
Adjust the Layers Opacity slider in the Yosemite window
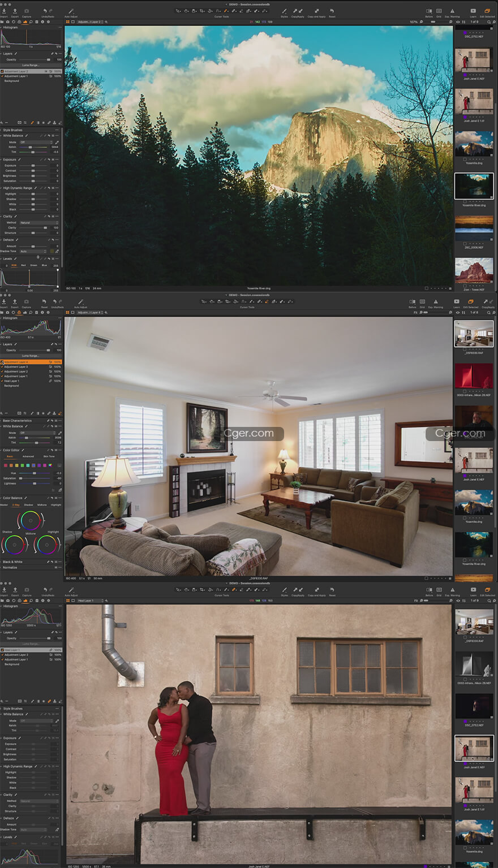[x=35, y=59]
